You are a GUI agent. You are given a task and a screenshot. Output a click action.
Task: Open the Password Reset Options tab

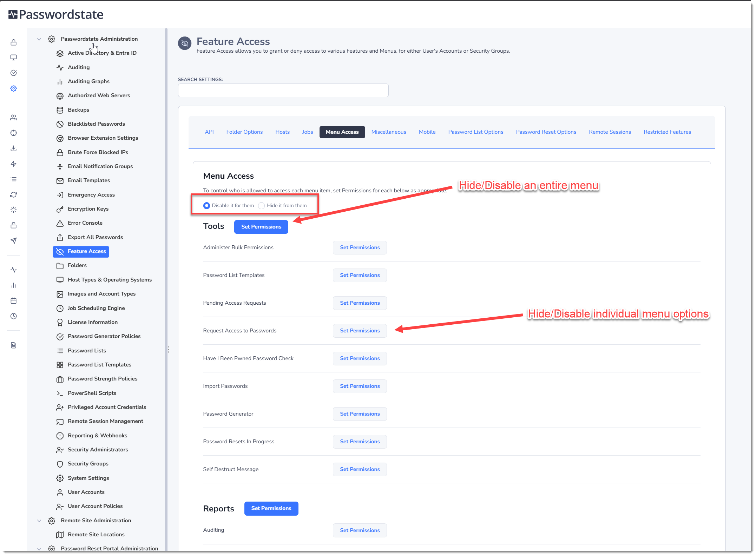pyautogui.click(x=546, y=132)
